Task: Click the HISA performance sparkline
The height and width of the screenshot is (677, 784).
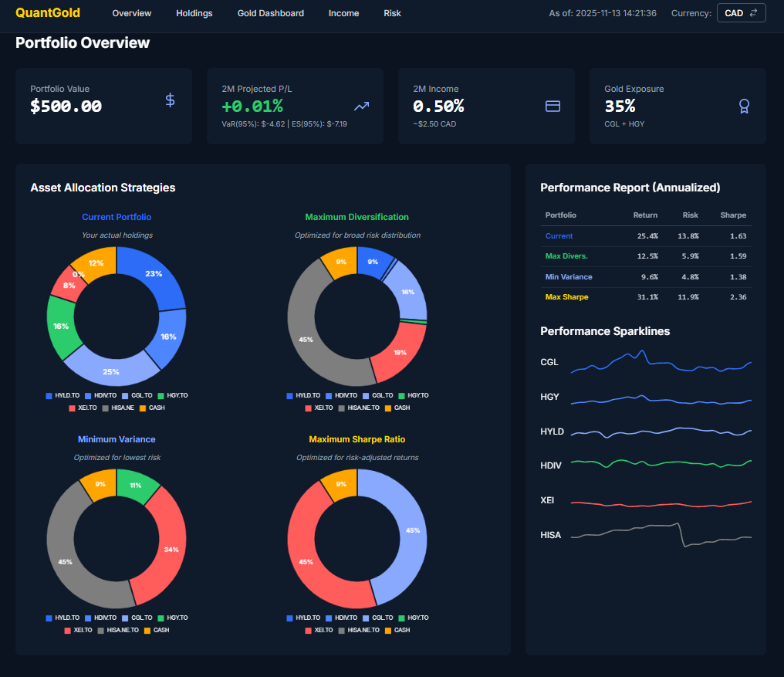Action: [x=660, y=533]
